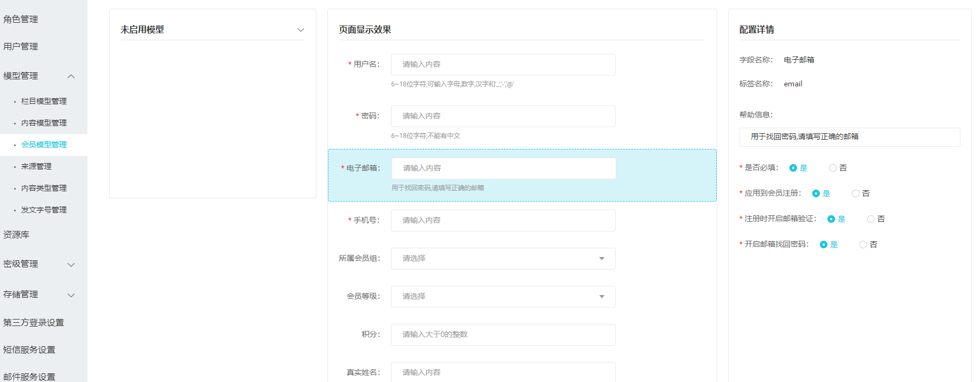
Task: Open 短信服务设置 page
Action: click(x=29, y=350)
